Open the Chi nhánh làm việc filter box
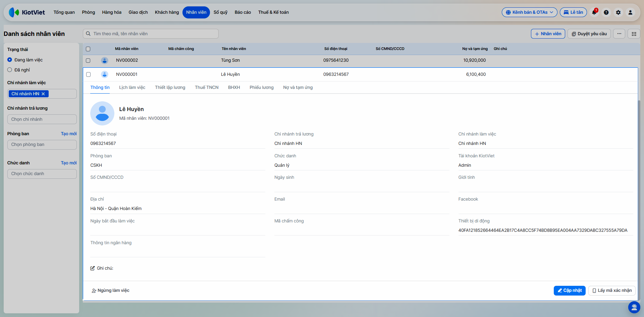The height and width of the screenshot is (317, 644). point(42,94)
